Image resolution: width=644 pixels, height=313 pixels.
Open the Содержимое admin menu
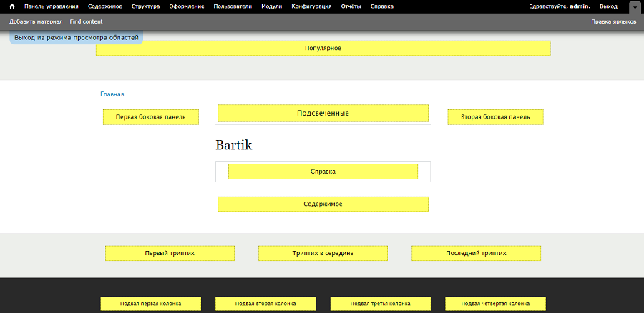(104, 6)
